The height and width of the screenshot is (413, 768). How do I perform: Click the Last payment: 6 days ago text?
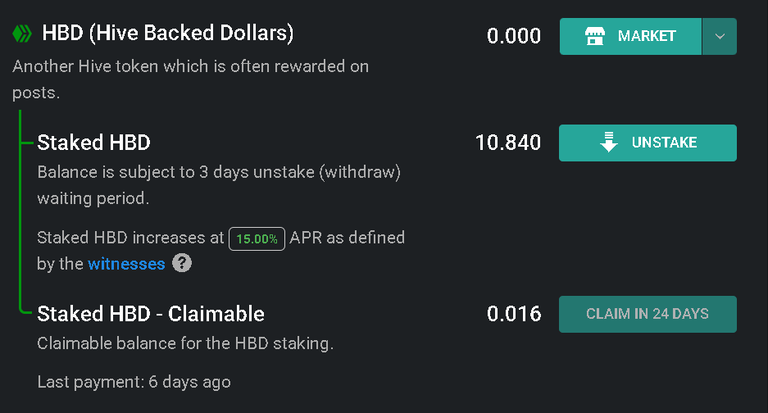tap(134, 382)
